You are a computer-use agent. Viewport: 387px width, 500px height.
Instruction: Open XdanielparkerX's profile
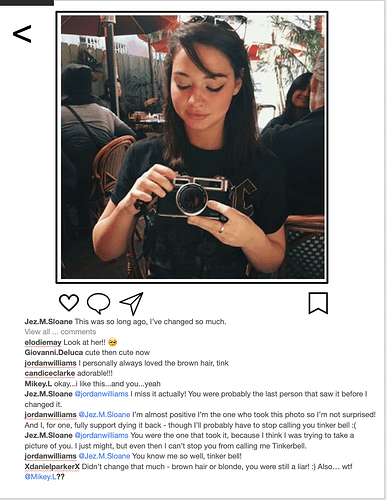52,467
